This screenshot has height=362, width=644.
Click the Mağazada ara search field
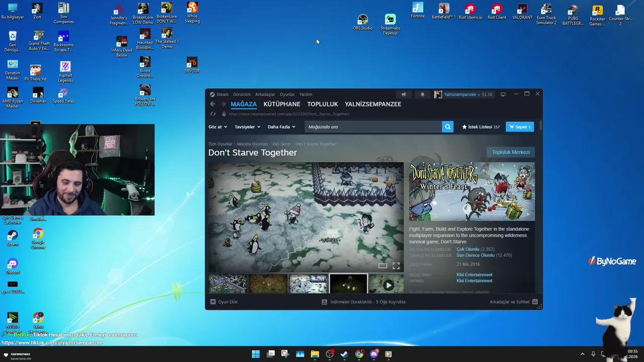(x=373, y=127)
